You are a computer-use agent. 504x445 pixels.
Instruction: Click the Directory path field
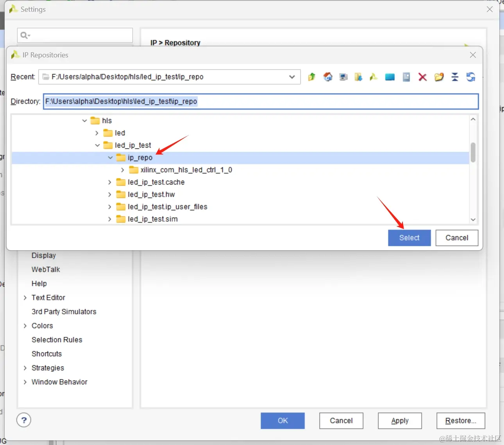click(x=261, y=101)
